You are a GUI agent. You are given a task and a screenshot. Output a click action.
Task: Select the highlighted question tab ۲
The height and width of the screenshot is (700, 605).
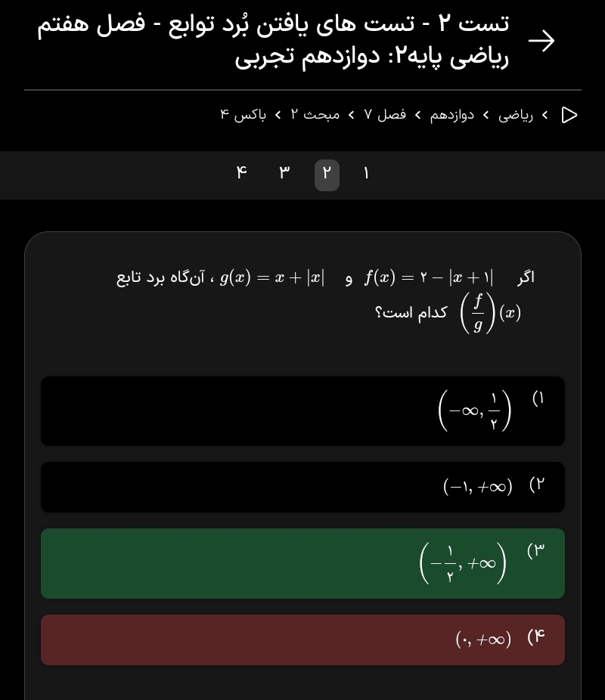(x=327, y=175)
